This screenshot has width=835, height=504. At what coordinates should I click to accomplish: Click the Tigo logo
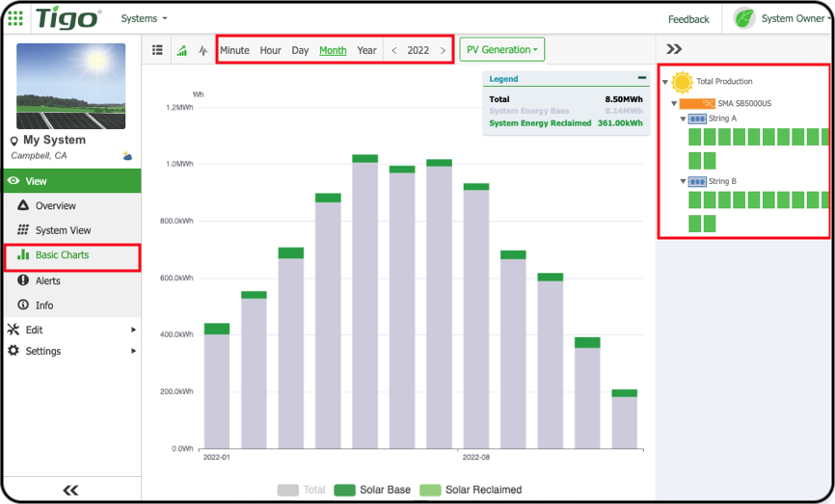pyautogui.click(x=67, y=18)
